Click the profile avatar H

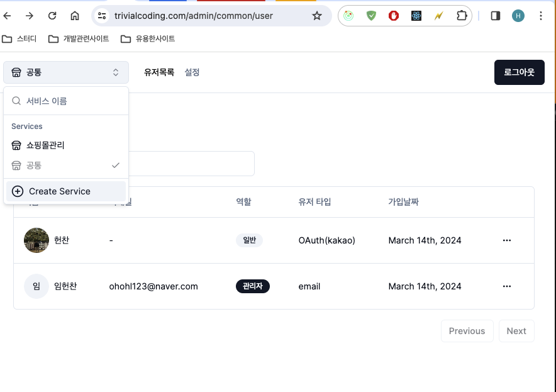pos(518,16)
